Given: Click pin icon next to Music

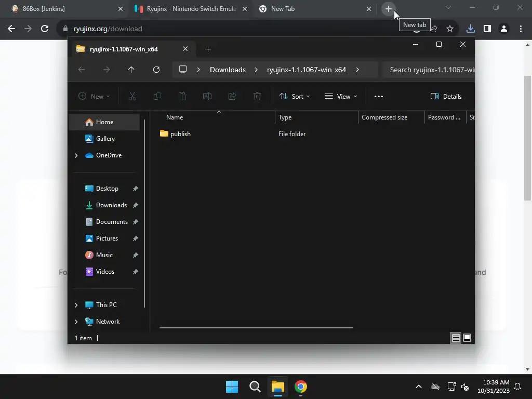Looking at the screenshot, I should pos(136,255).
